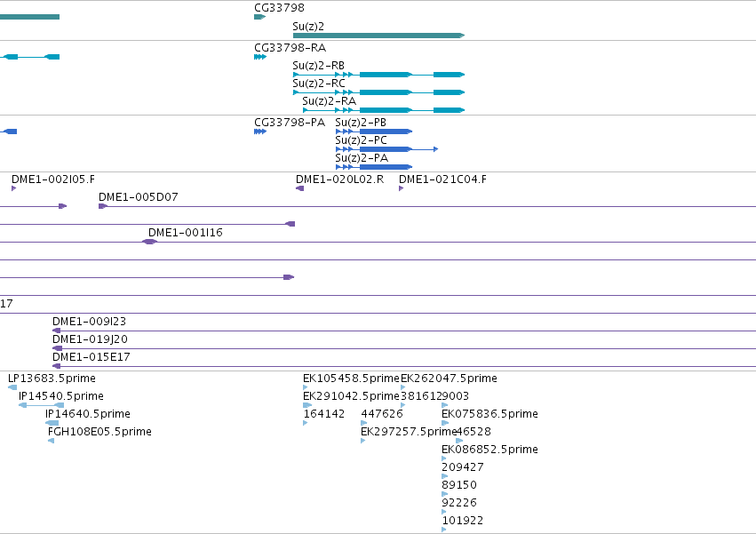Select the EK262047.5prime EST label

pos(449,379)
